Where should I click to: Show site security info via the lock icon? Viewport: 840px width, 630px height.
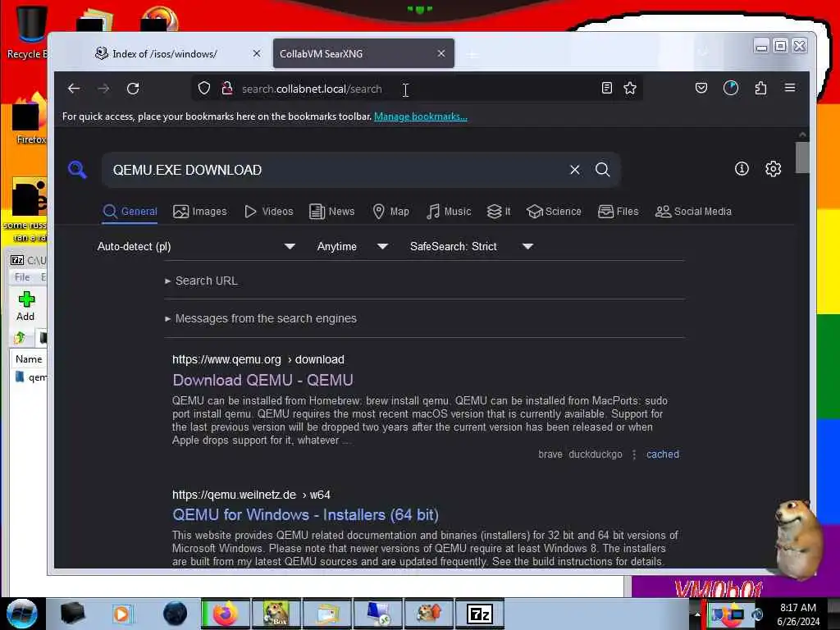click(227, 89)
